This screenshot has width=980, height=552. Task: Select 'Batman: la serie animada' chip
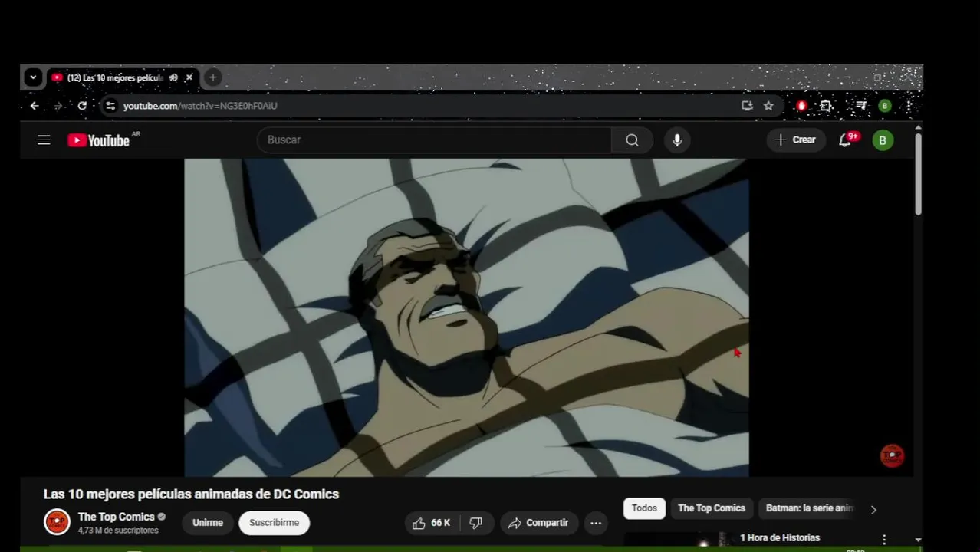(x=809, y=508)
